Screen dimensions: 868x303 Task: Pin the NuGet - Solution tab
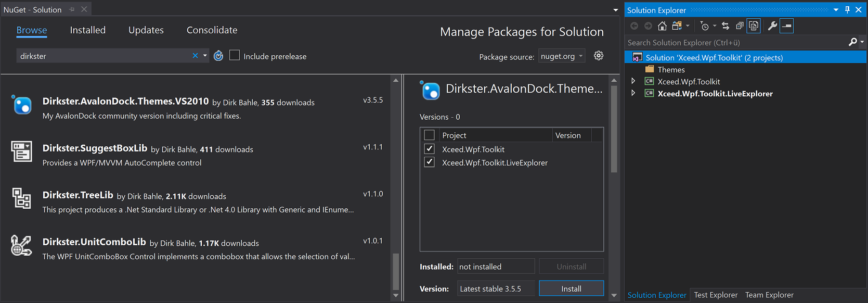click(72, 9)
